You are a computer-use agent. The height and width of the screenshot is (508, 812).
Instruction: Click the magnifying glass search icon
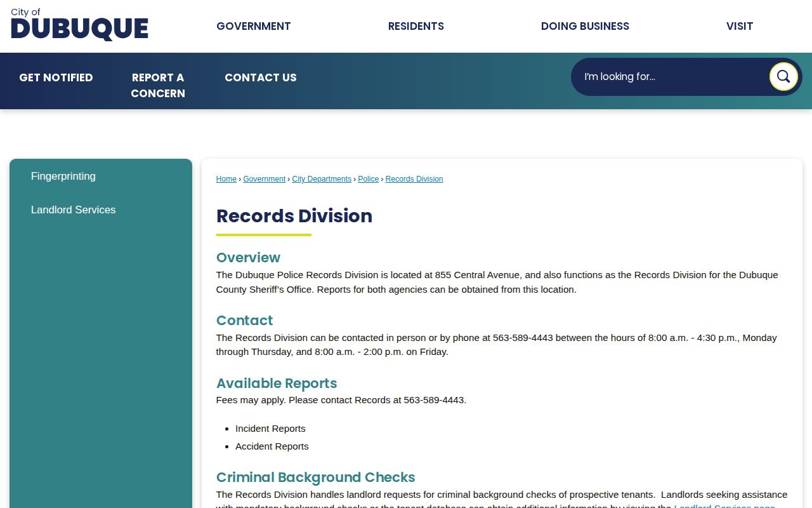tap(783, 77)
